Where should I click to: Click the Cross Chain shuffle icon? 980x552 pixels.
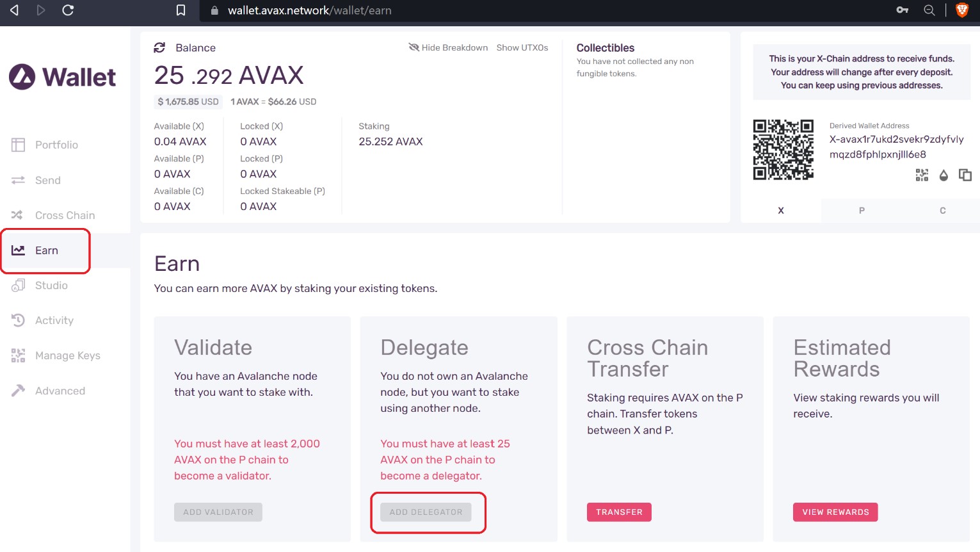pyautogui.click(x=18, y=215)
